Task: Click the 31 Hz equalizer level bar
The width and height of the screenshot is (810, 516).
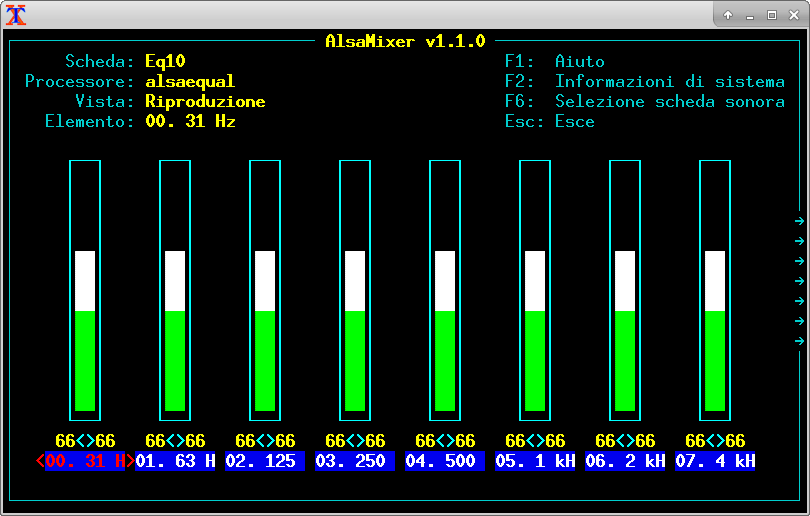Action: pyautogui.click(x=85, y=290)
